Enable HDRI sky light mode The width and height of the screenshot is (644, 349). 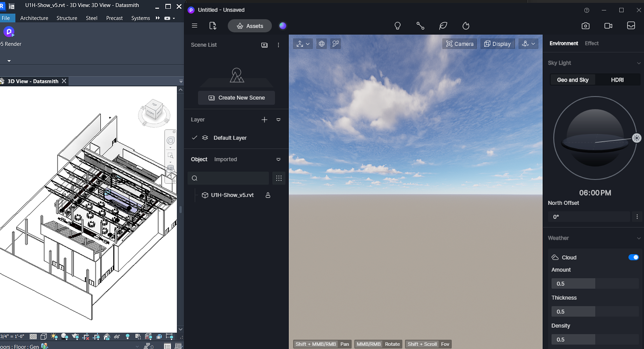pos(617,80)
